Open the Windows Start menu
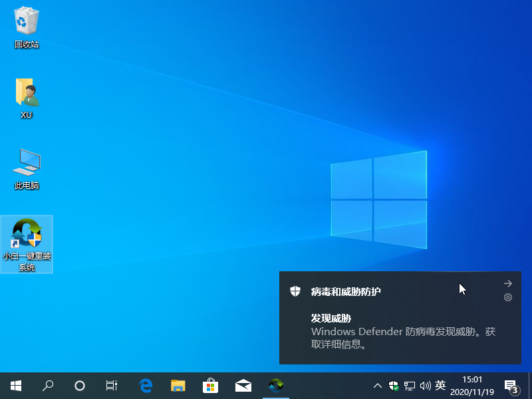 coord(15,386)
